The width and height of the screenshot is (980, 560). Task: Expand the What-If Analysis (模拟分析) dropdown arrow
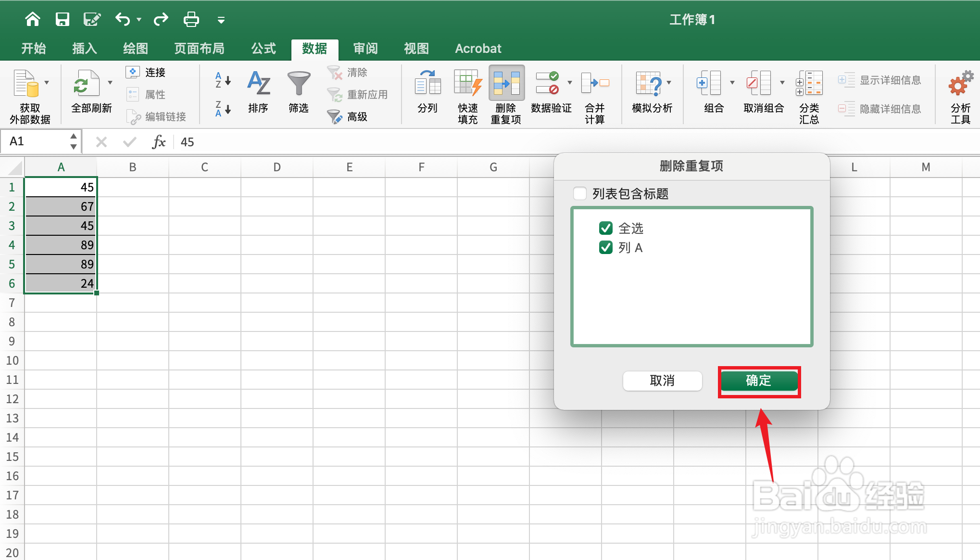tap(669, 83)
